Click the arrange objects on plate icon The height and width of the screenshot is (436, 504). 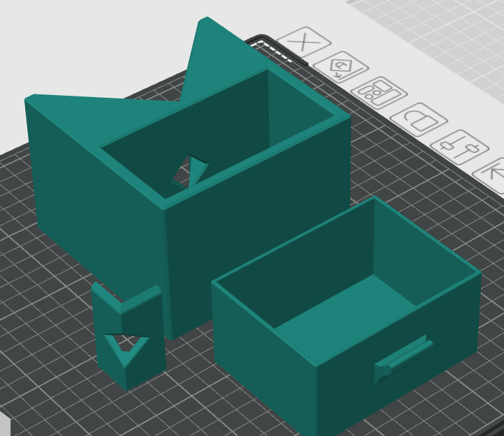point(380,92)
